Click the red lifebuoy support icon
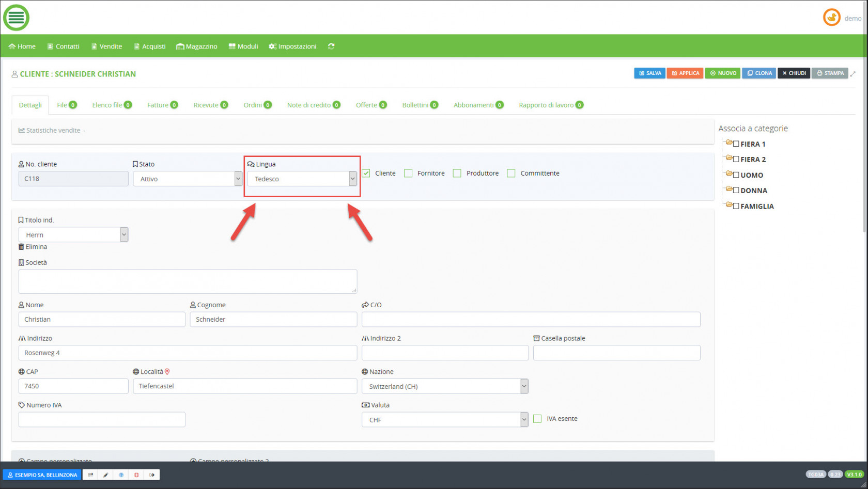Screen dimensions: 868x489 (136, 475)
